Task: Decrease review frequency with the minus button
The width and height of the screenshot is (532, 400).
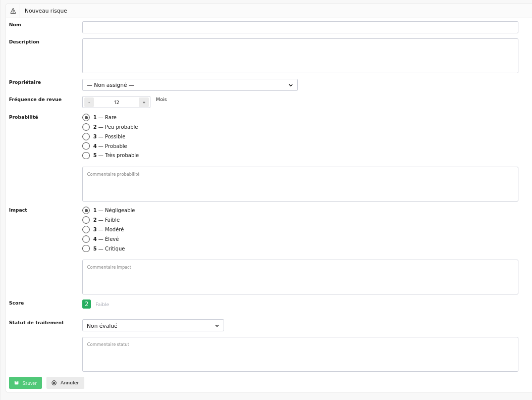Action: pyautogui.click(x=89, y=102)
